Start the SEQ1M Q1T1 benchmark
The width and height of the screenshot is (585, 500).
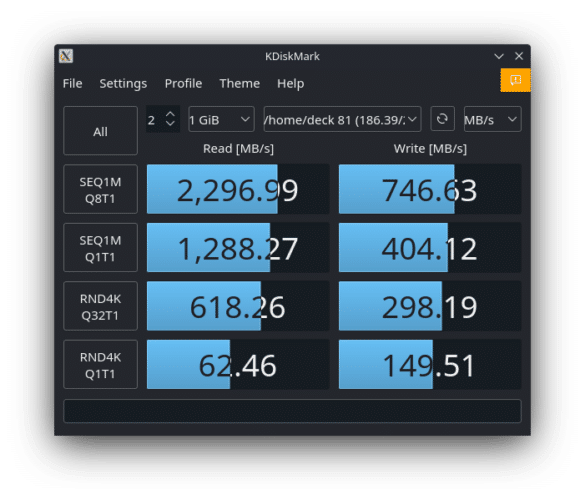[100, 248]
